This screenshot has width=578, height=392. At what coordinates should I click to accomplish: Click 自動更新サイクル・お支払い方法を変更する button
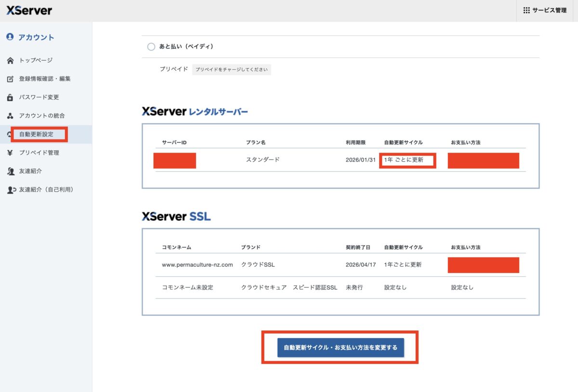click(x=341, y=347)
